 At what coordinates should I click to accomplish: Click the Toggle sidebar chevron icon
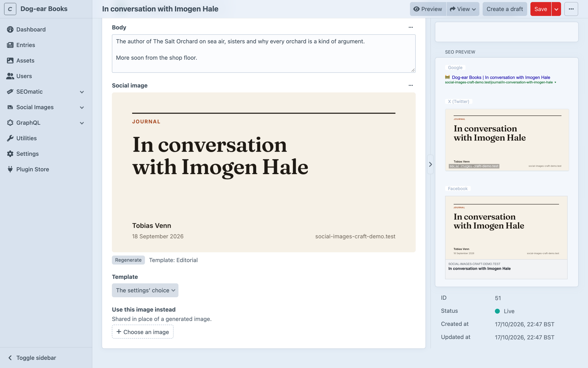point(10,358)
